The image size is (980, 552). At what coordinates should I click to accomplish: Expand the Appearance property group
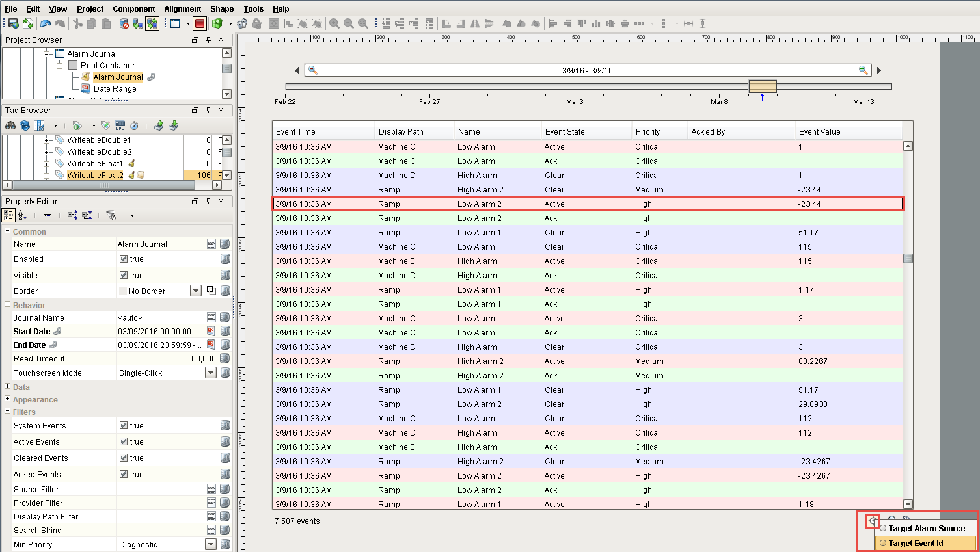(x=7, y=399)
